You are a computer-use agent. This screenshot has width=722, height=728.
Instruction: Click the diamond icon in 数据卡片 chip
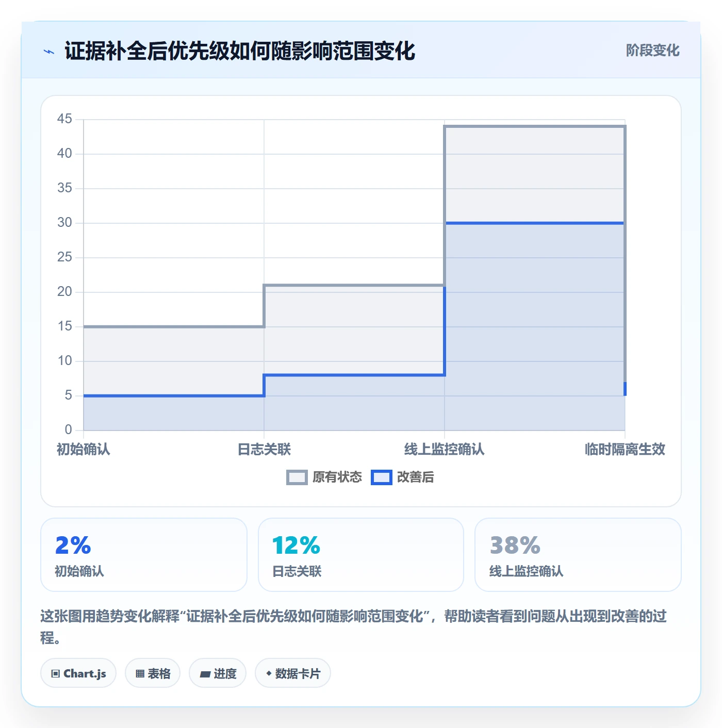click(x=269, y=673)
